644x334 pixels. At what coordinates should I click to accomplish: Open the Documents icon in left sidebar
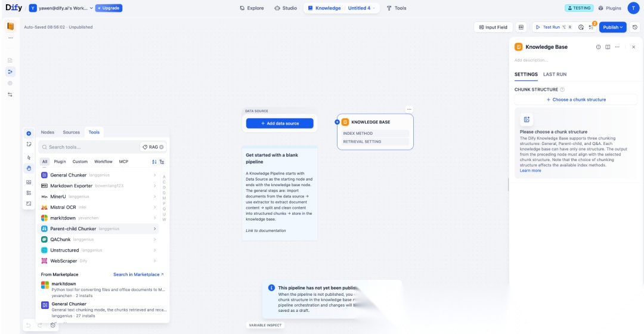[x=10, y=60]
